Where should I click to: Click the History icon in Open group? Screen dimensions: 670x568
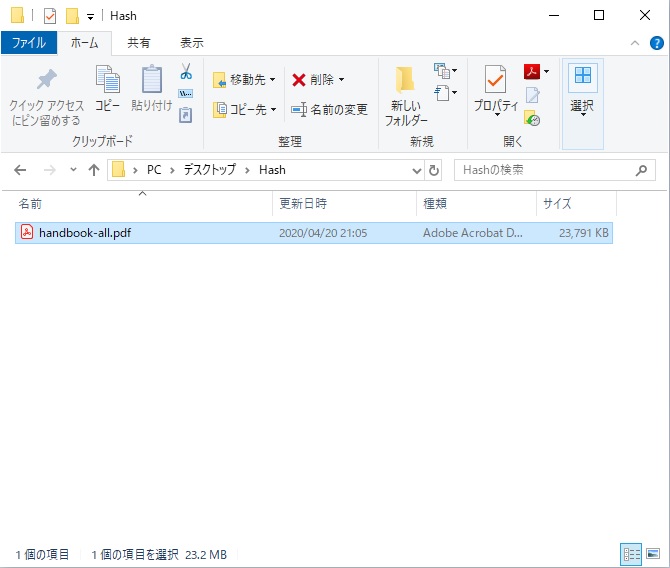pos(532,119)
